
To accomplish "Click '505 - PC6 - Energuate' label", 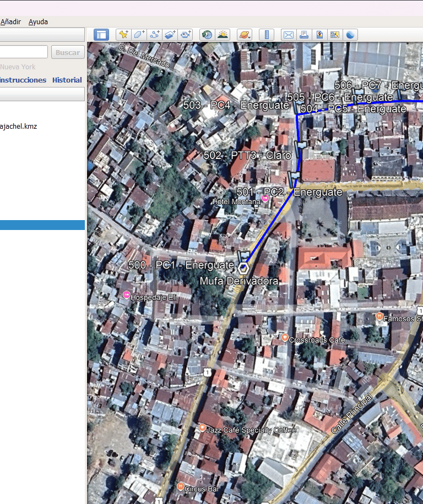I will coord(340,97).
